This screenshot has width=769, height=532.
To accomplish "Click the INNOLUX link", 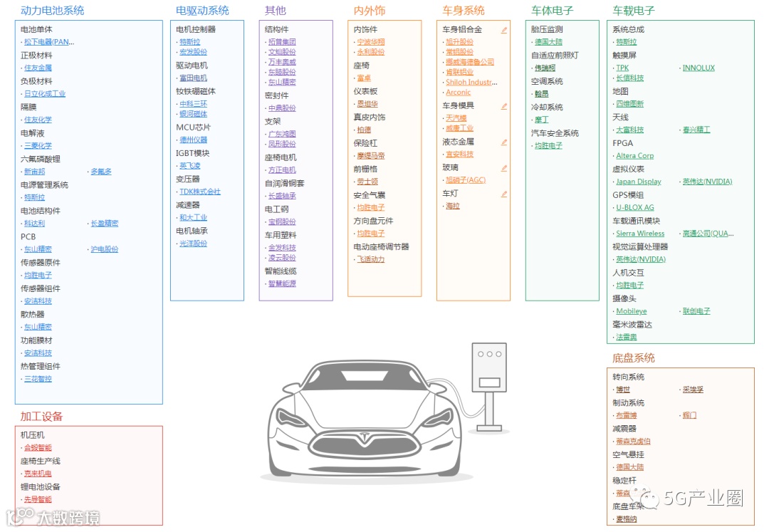I will pyautogui.click(x=699, y=68).
